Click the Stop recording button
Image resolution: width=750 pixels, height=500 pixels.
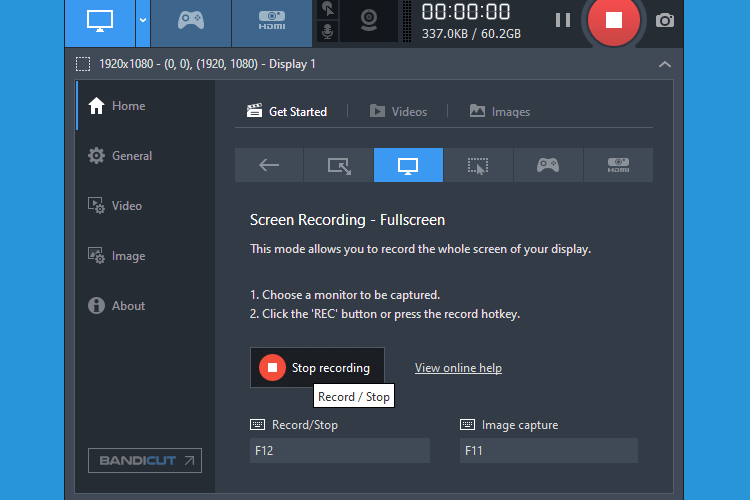[317, 367]
